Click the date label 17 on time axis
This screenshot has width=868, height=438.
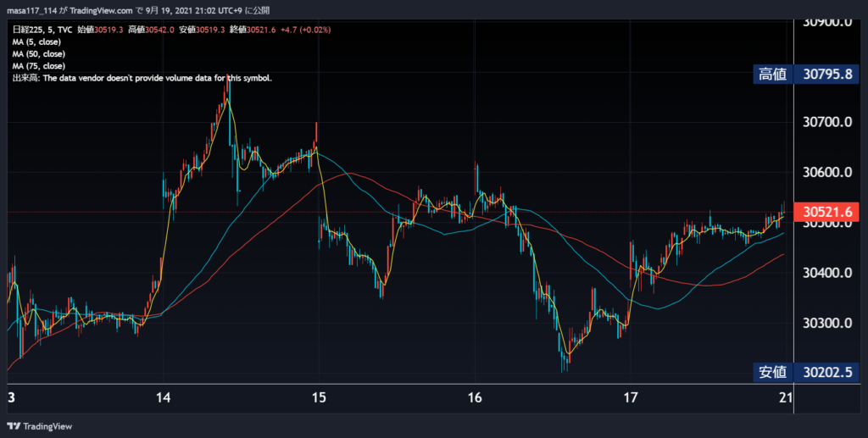click(x=631, y=397)
